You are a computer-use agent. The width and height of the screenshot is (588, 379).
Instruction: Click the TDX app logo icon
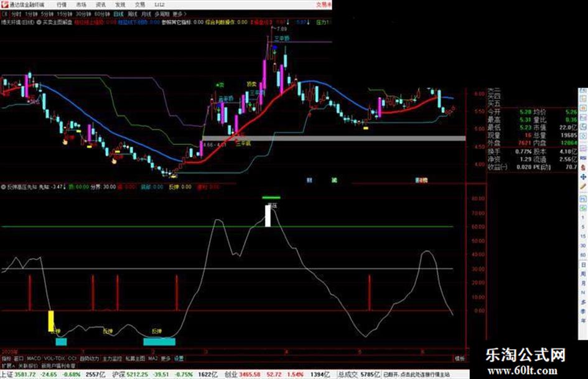point(4,4)
